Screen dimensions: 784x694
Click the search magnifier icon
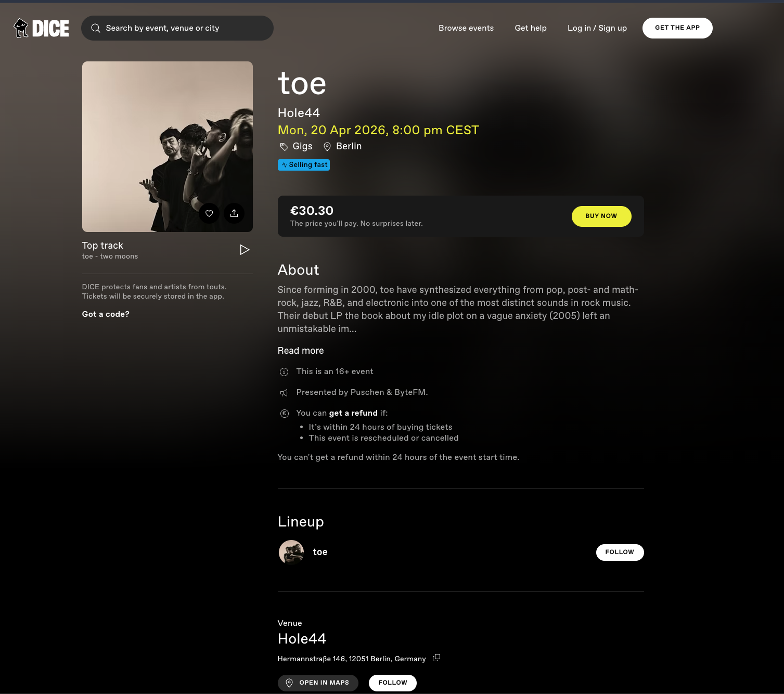tap(96, 28)
